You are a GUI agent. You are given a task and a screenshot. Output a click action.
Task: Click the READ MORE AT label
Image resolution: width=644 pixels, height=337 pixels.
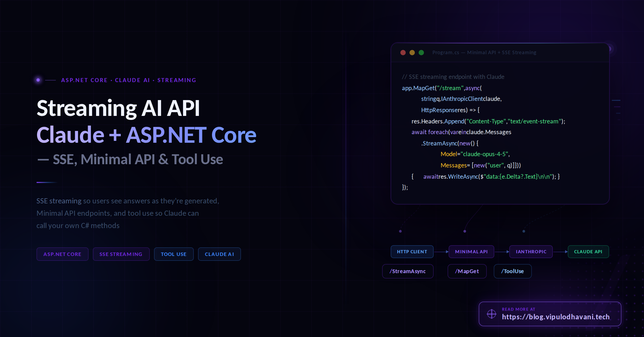518,309
